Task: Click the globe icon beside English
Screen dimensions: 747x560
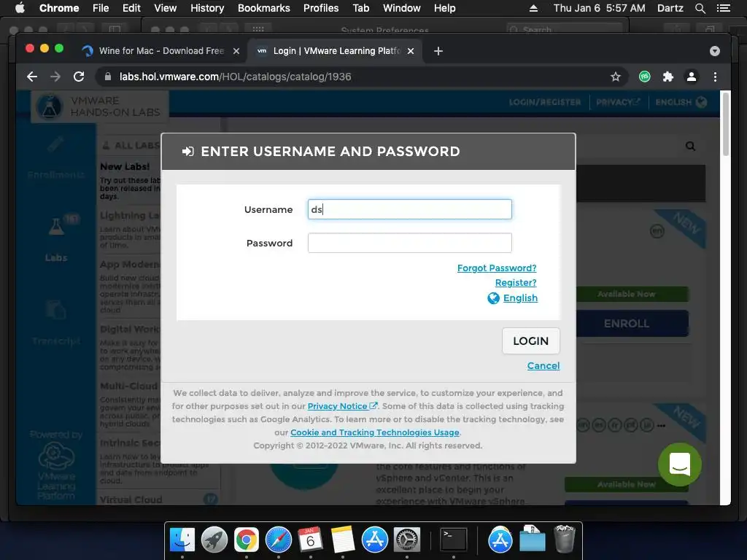Action: point(494,298)
